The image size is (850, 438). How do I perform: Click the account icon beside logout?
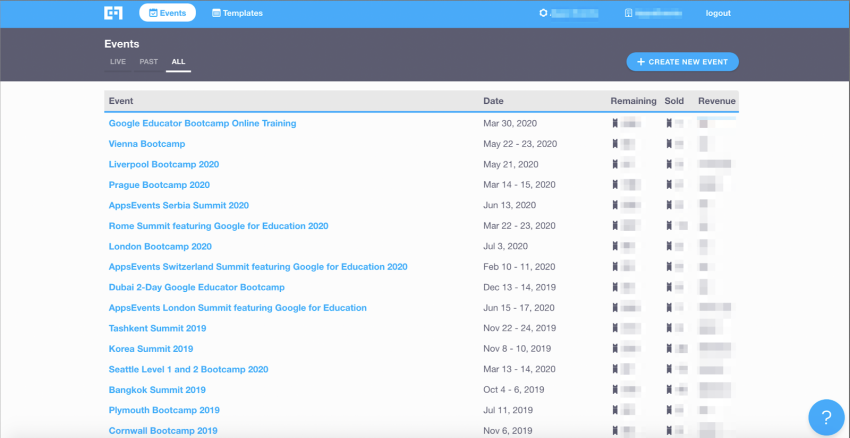[x=629, y=13]
